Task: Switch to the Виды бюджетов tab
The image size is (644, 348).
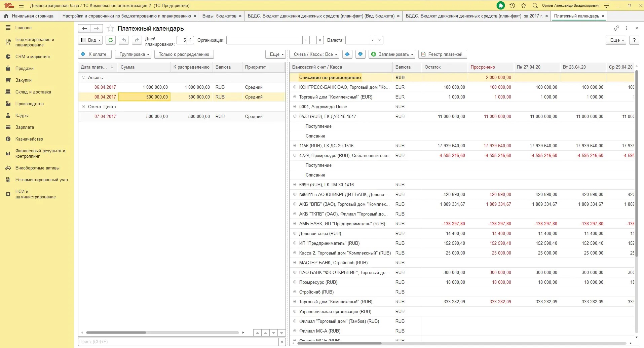Action: coord(219,16)
